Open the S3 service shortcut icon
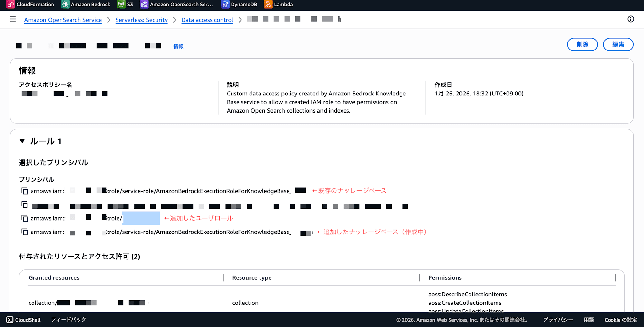 (121, 4)
